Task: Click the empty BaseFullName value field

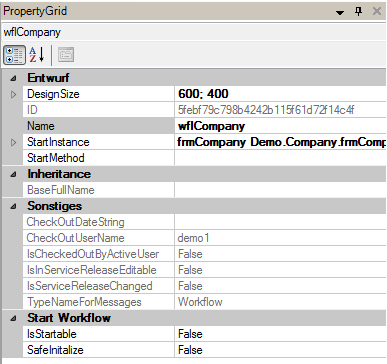Action: click(280, 190)
